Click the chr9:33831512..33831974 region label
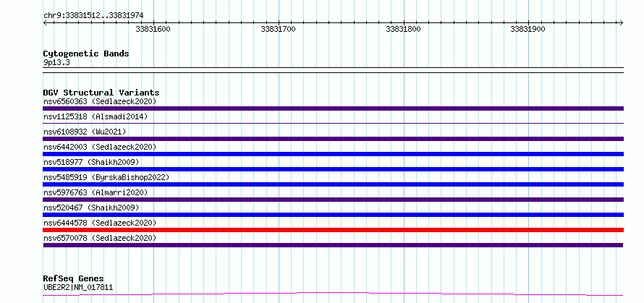The width and height of the screenshot is (644, 303). pos(93,16)
